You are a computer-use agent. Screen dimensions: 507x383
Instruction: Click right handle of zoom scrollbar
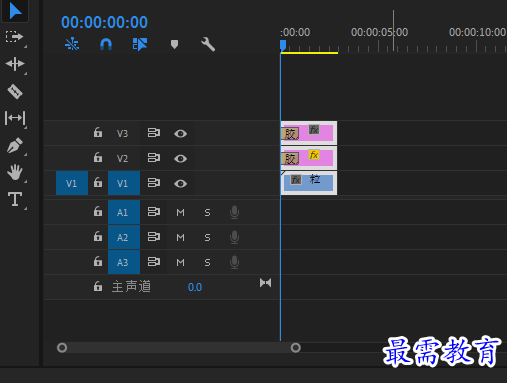point(296,348)
